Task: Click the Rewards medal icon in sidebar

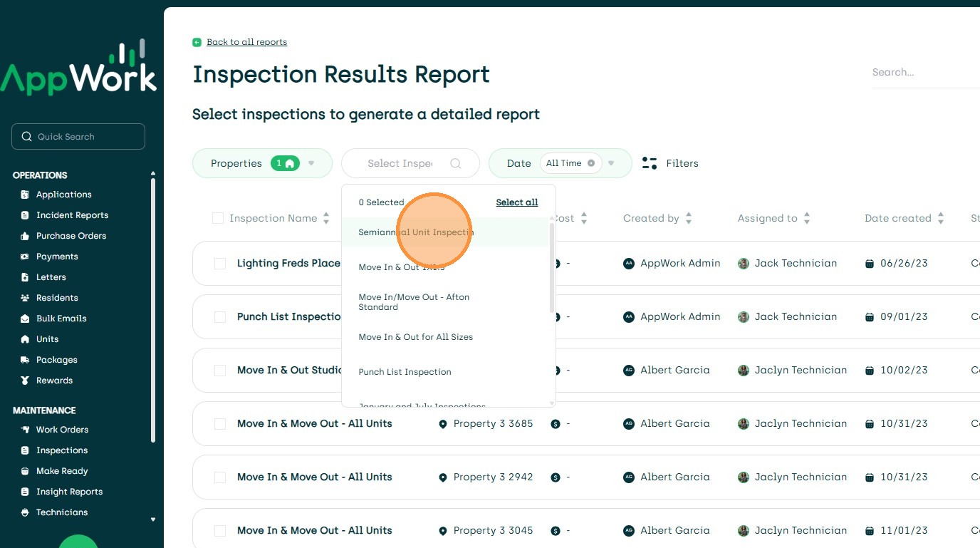Action: point(26,381)
